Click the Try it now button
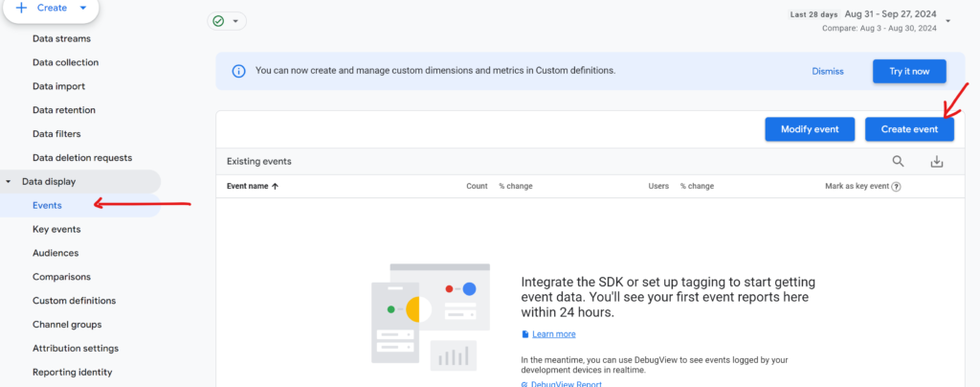 tap(909, 71)
